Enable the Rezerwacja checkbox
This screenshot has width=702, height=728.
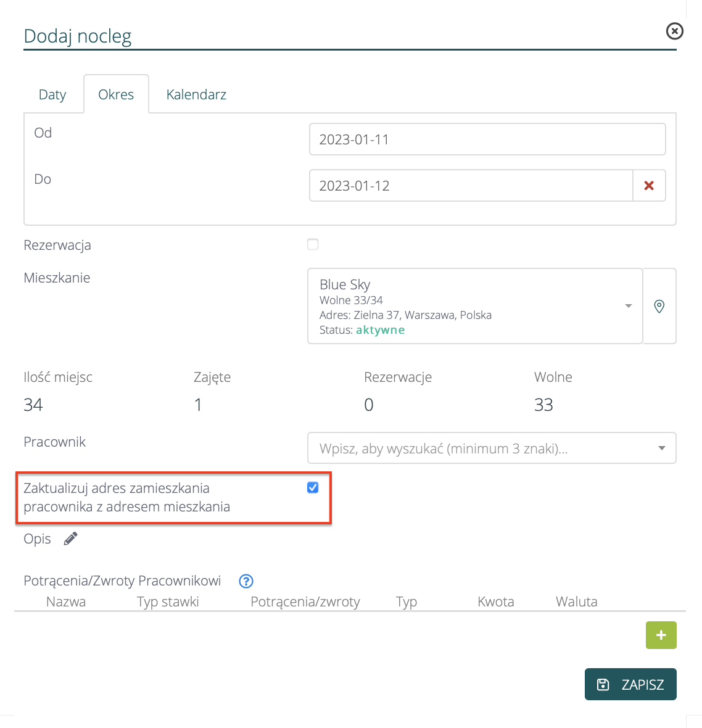[313, 244]
